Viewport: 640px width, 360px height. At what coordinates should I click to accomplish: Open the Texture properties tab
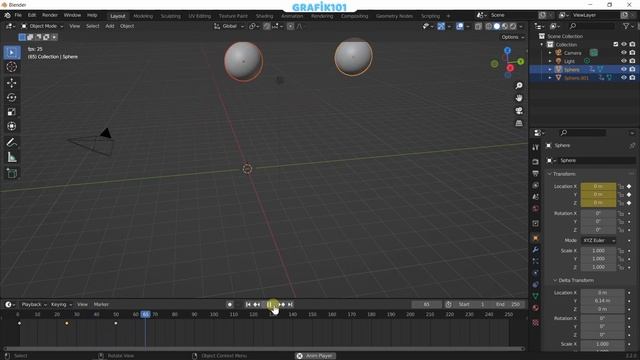click(x=536, y=323)
